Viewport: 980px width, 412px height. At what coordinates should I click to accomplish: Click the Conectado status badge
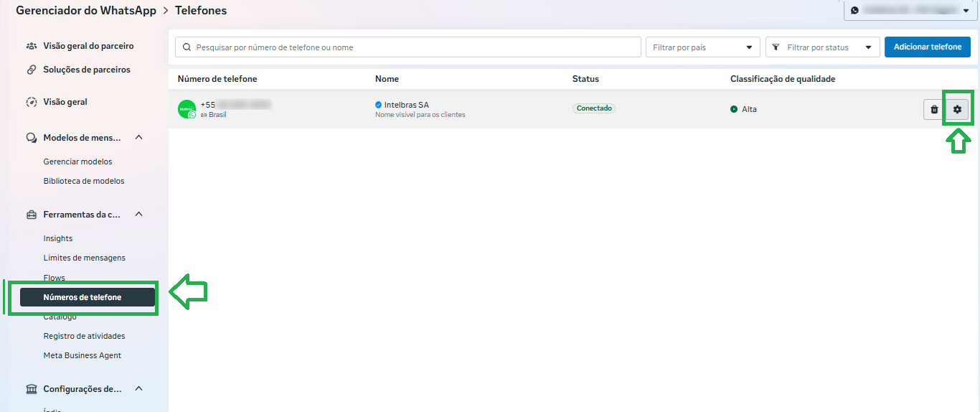[594, 108]
